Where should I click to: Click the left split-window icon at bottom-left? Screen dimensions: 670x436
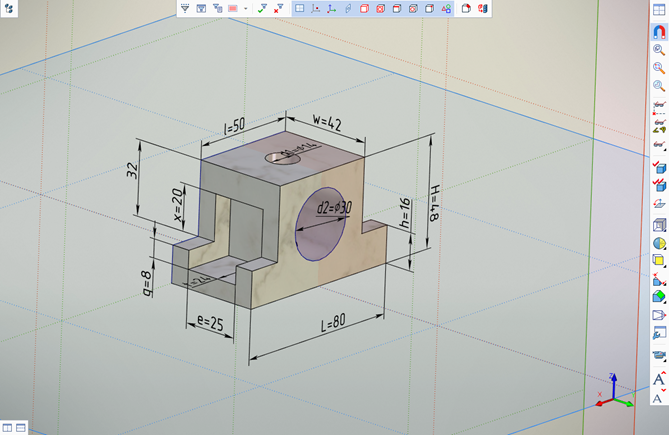tap(7, 428)
